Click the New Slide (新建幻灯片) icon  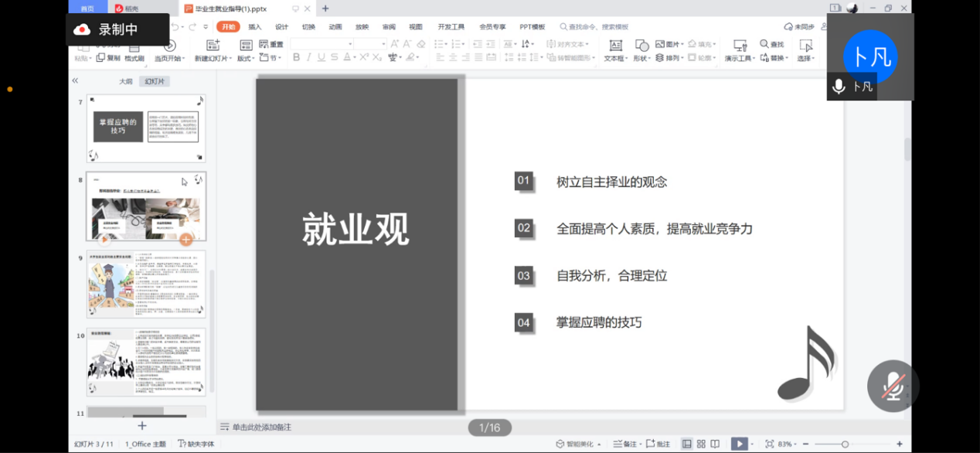(x=211, y=46)
